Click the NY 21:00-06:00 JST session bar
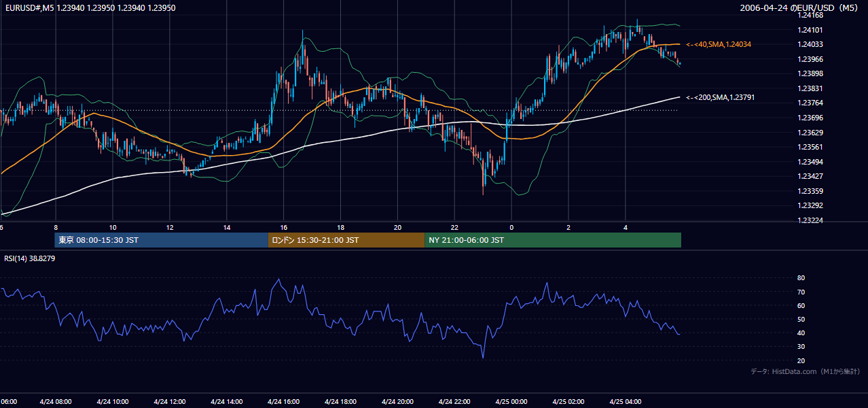 [553, 240]
